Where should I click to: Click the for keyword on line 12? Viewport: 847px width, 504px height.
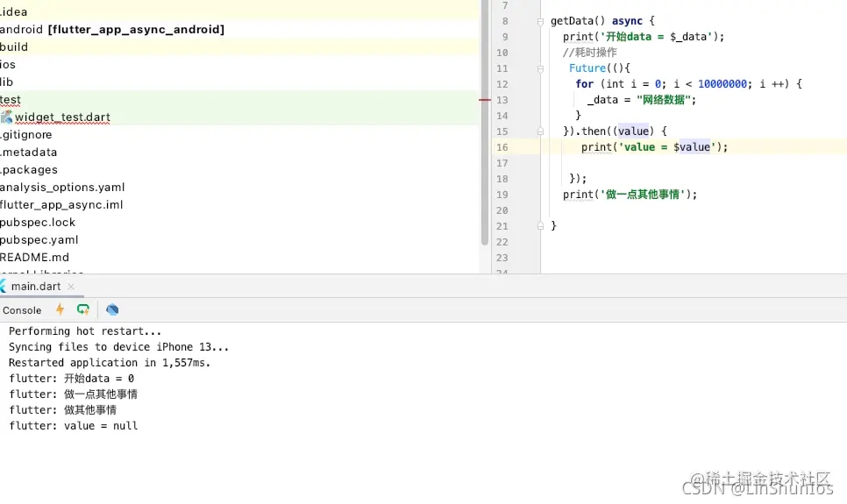(x=585, y=84)
